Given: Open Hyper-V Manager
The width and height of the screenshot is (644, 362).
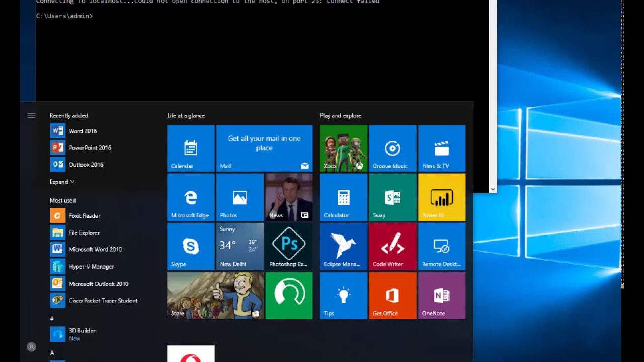Looking at the screenshot, I should (x=82, y=267).
